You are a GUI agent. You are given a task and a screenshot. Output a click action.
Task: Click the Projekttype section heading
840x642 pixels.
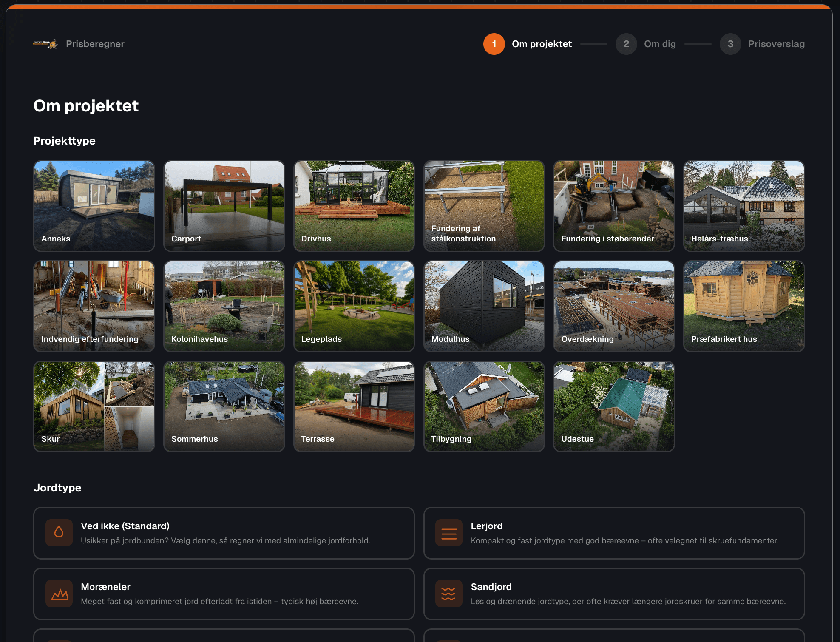tap(65, 141)
